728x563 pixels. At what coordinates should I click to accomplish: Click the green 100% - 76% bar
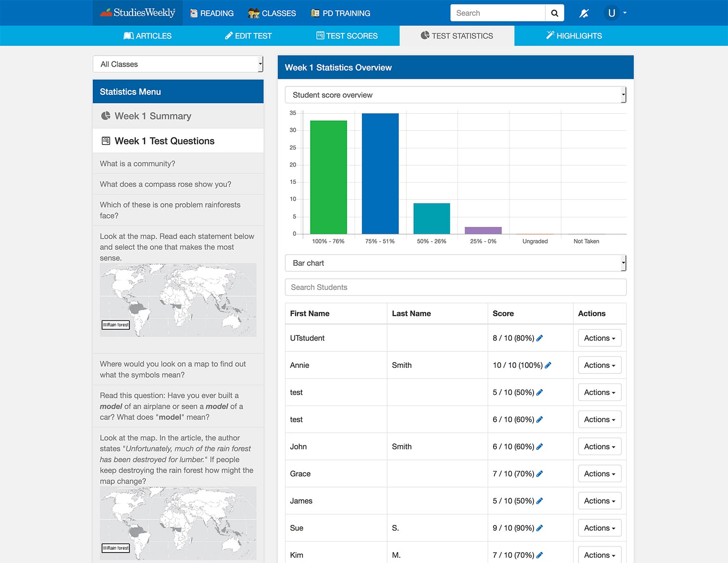pos(328,177)
